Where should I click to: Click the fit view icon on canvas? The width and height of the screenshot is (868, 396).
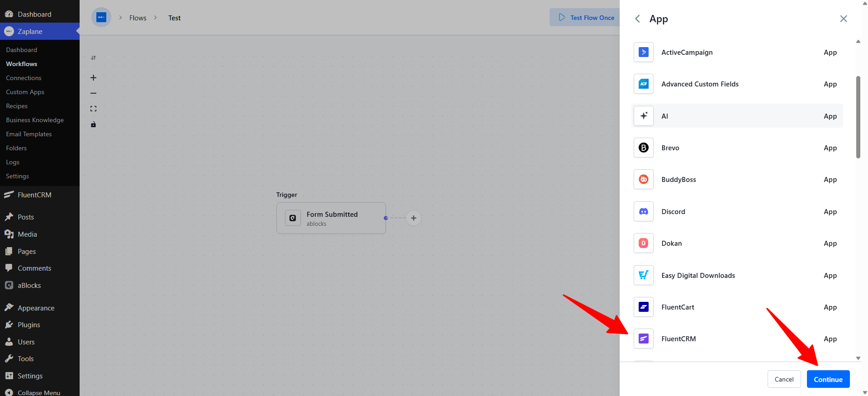tap(93, 109)
